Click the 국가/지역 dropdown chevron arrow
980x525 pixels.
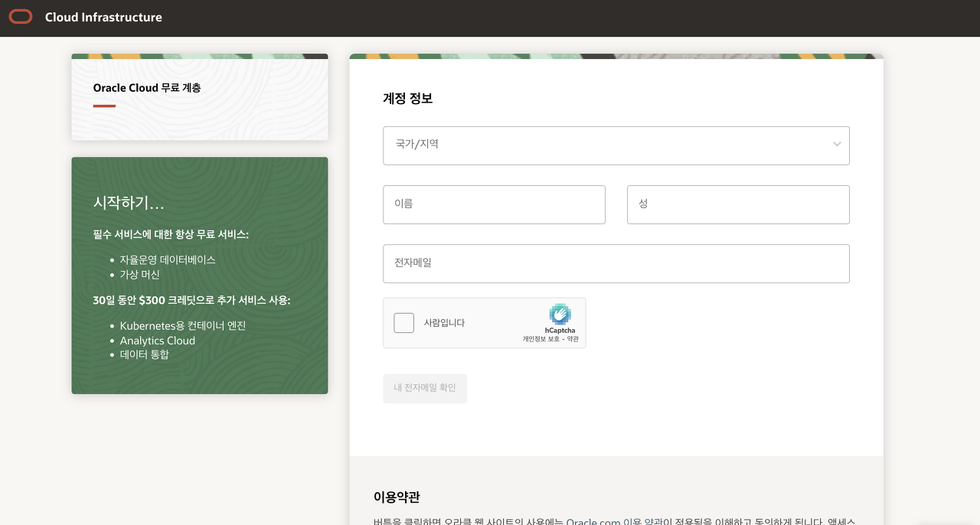coord(837,144)
